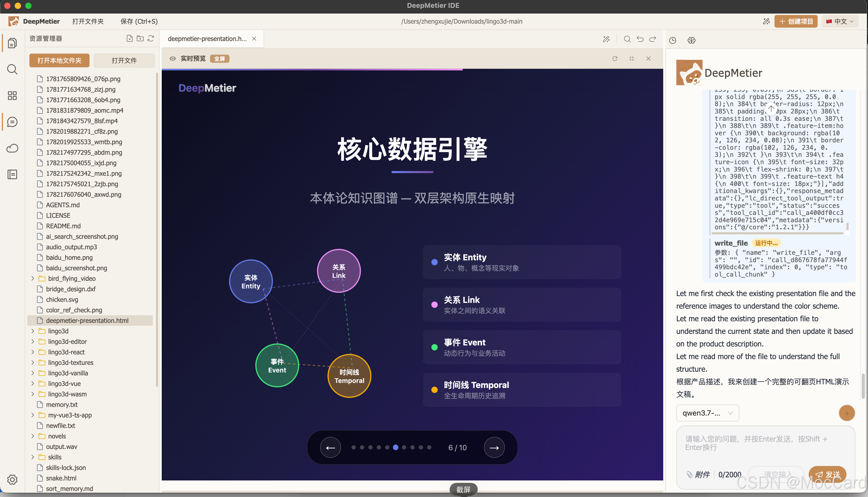The height and width of the screenshot is (497, 868).
Task: Close the deepmetier-presentation tab
Action: tap(254, 39)
